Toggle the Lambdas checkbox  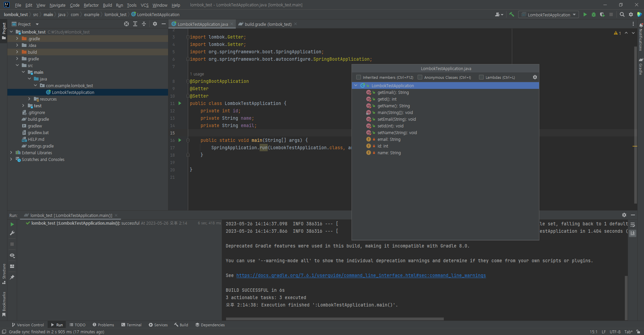pos(482,77)
